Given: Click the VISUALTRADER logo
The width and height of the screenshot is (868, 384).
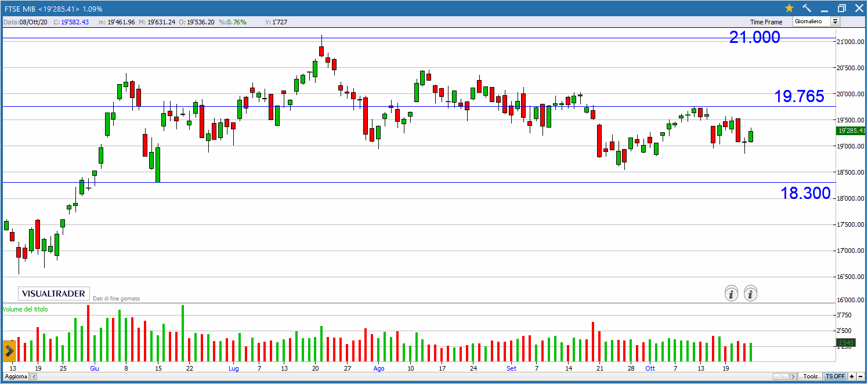Looking at the screenshot, I should (x=53, y=294).
